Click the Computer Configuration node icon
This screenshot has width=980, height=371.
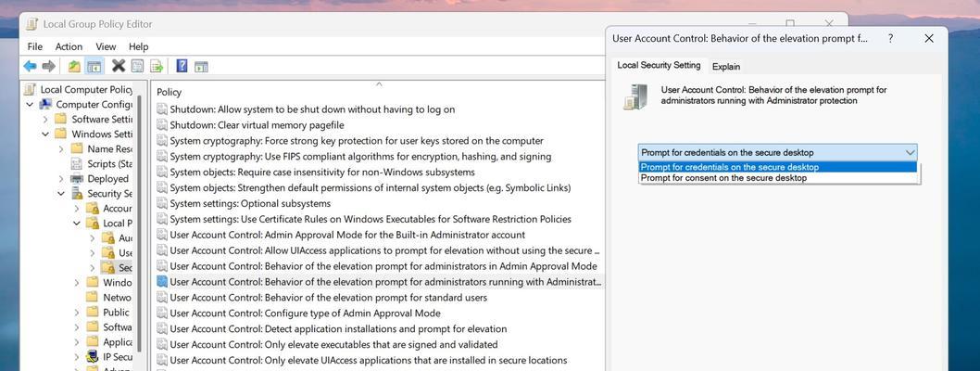[x=45, y=105]
